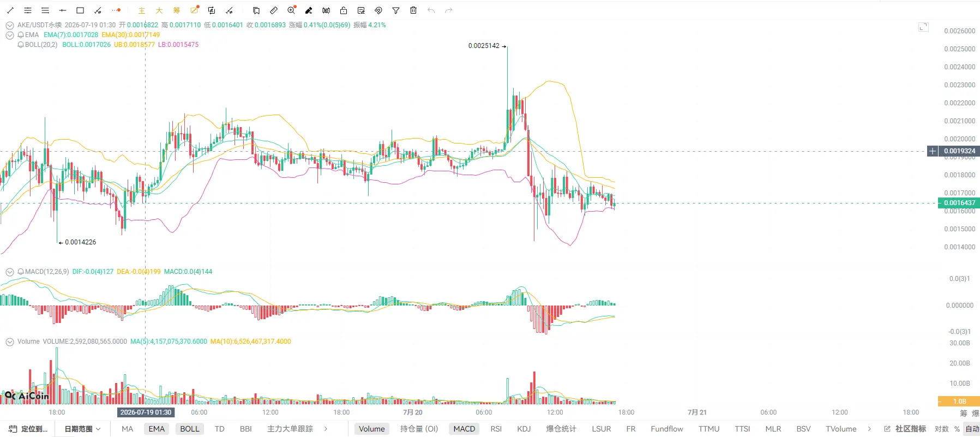The width and height of the screenshot is (980, 437).
Task: Click the undo arrow
Action: coord(431,10)
